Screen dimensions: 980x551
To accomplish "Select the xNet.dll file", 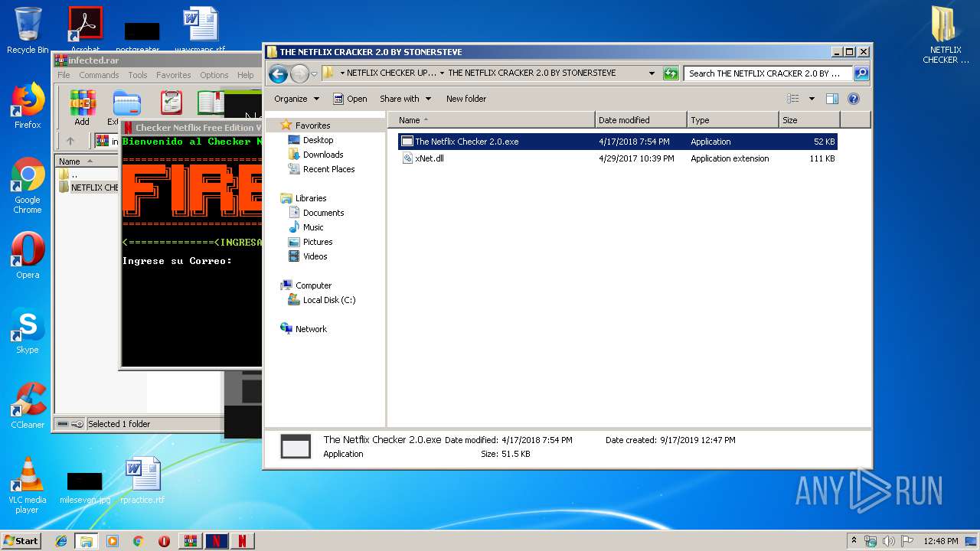I will (617, 158).
